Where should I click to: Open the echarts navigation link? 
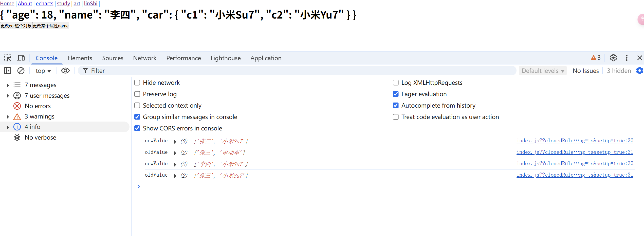click(x=45, y=4)
